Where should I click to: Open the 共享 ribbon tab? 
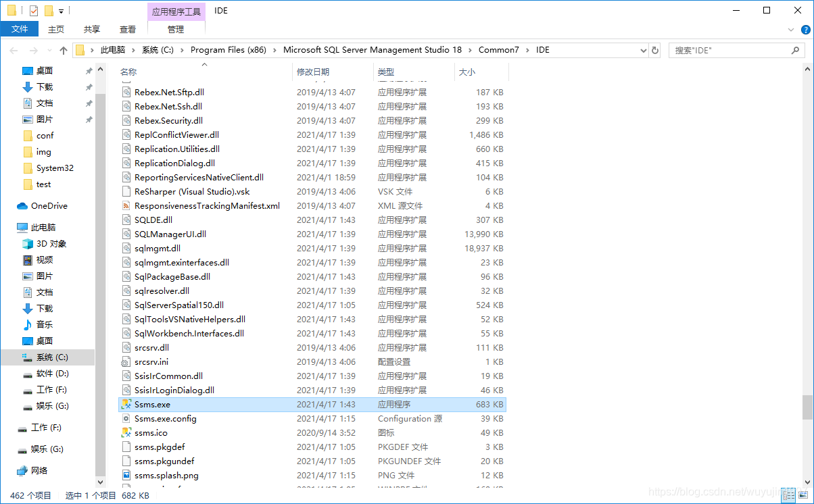coord(92,29)
